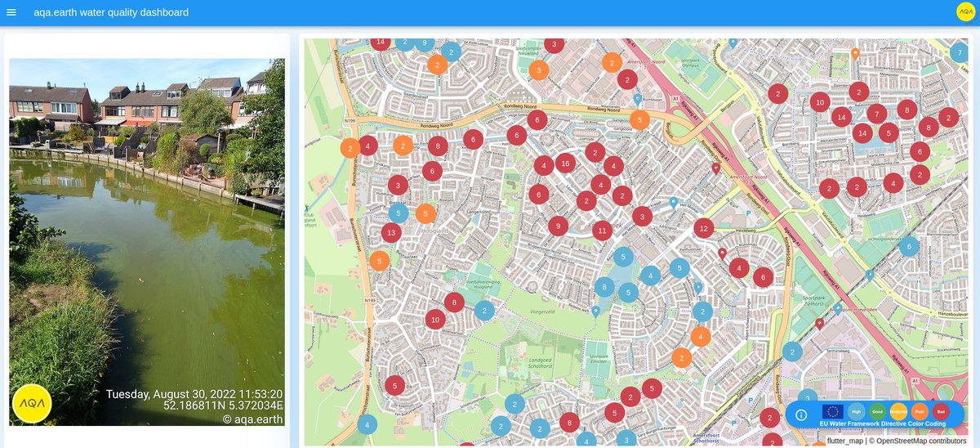Open the red 11 cluster marker

tap(602, 231)
